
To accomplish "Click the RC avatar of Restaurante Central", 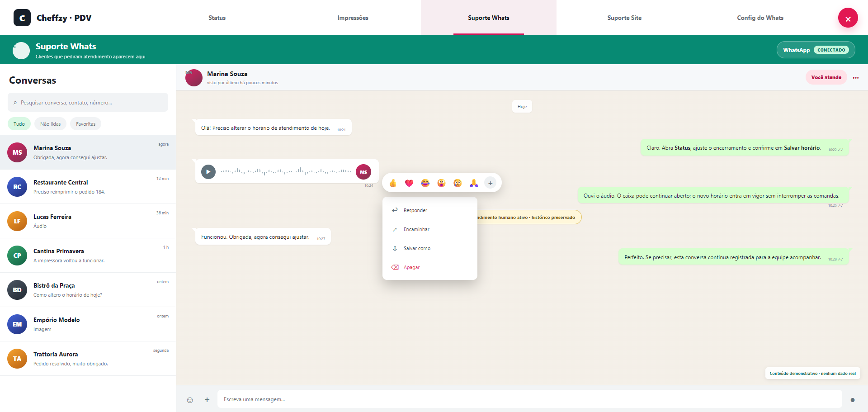I will pos(17,187).
